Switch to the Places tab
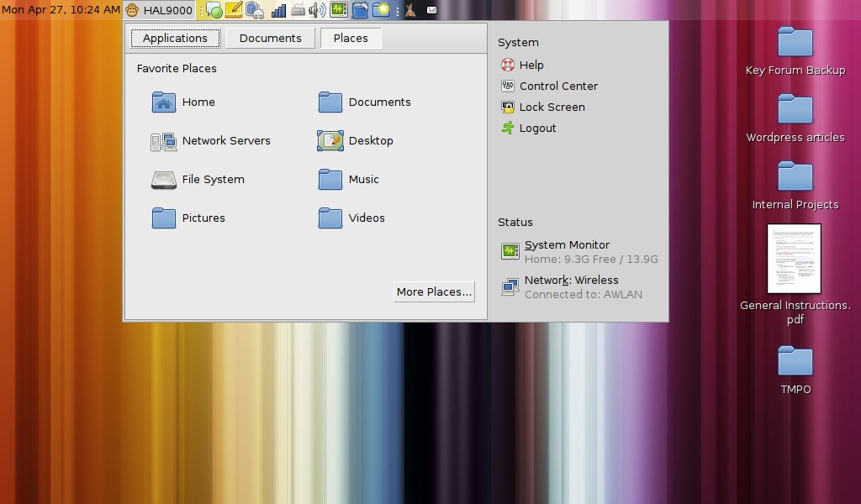The height and width of the screenshot is (504, 861). coord(350,38)
